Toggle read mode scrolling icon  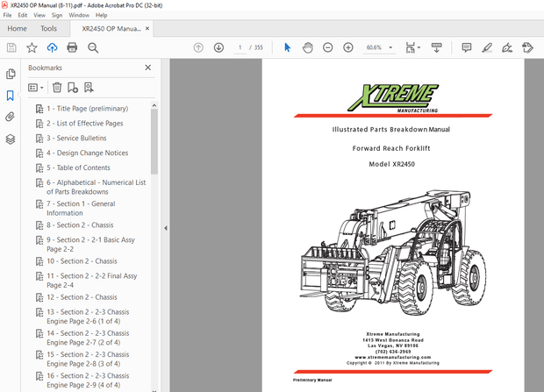tap(436, 47)
